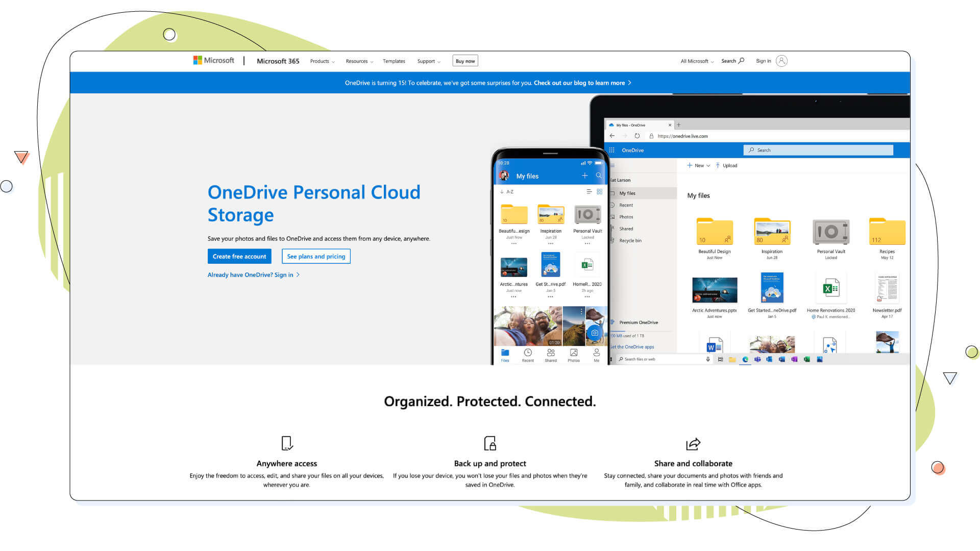The width and height of the screenshot is (980, 551).
Task: Open the Recipes folder in laptop view
Action: (x=887, y=232)
